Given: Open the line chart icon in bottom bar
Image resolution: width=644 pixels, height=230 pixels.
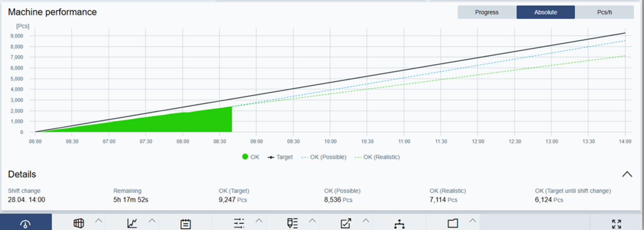Looking at the screenshot, I should 132,223.
